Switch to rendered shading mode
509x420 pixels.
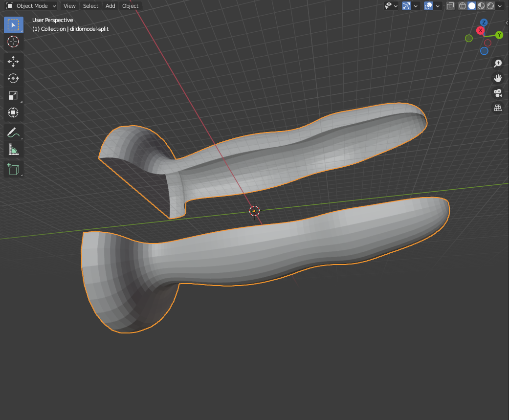(x=490, y=6)
